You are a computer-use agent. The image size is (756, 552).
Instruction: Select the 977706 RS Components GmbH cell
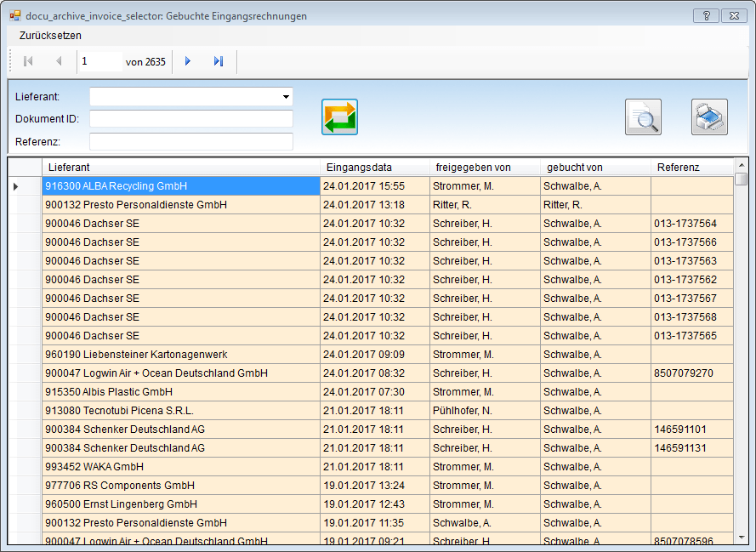click(181, 486)
